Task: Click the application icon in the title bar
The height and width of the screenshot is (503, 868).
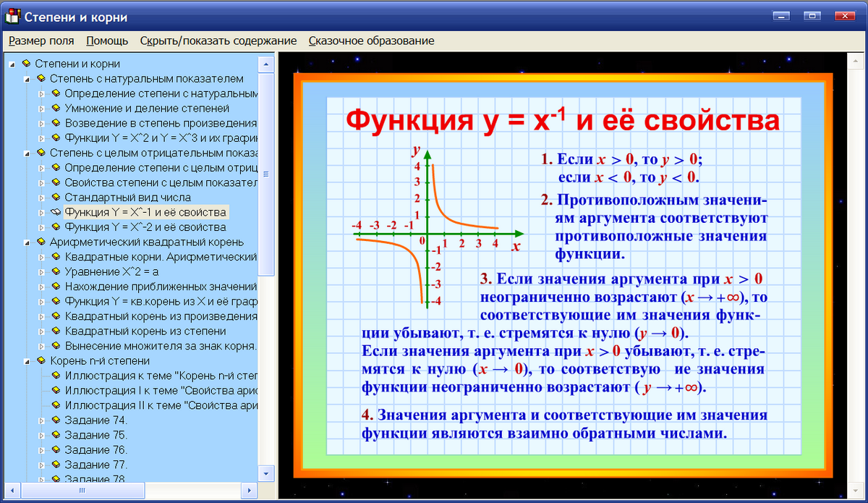Action: coord(12,15)
